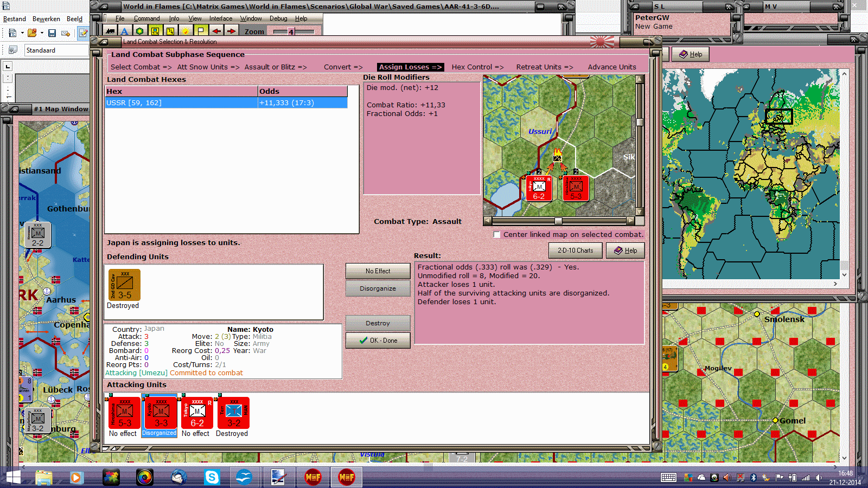Viewport: 868px width, 488px height.
Task: Click the Retreat Units => subphase label
Action: (x=544, y=67)
